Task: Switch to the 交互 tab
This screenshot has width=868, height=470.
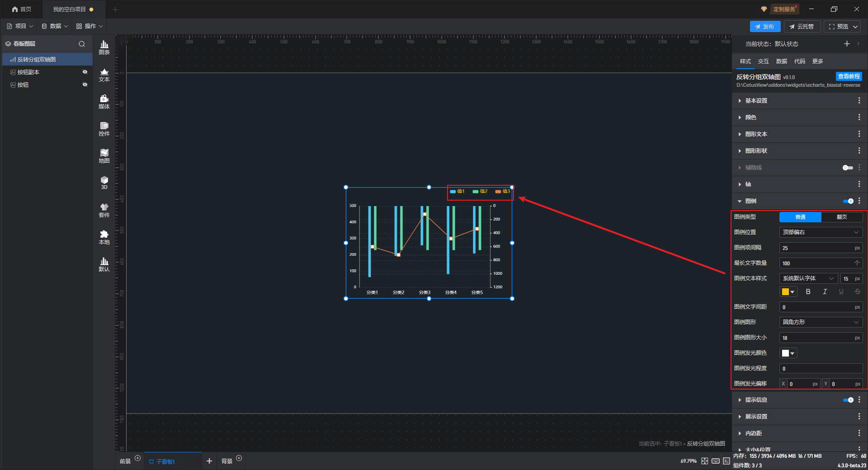Action: tap(764, 61)
